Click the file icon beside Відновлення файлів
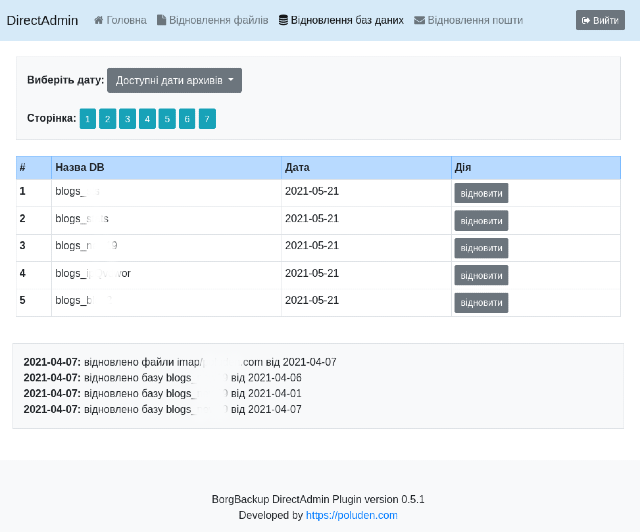This screenshot has height=532, width=640. click(161, 20)
